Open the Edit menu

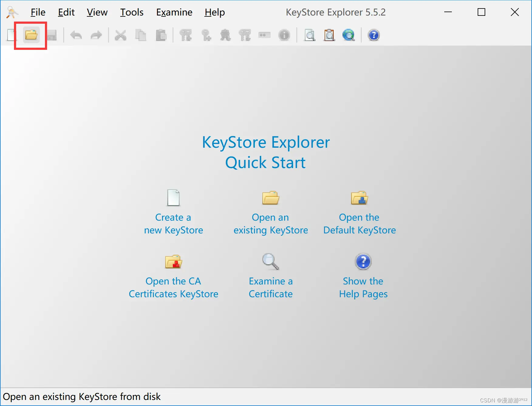[x=66, y=12]
